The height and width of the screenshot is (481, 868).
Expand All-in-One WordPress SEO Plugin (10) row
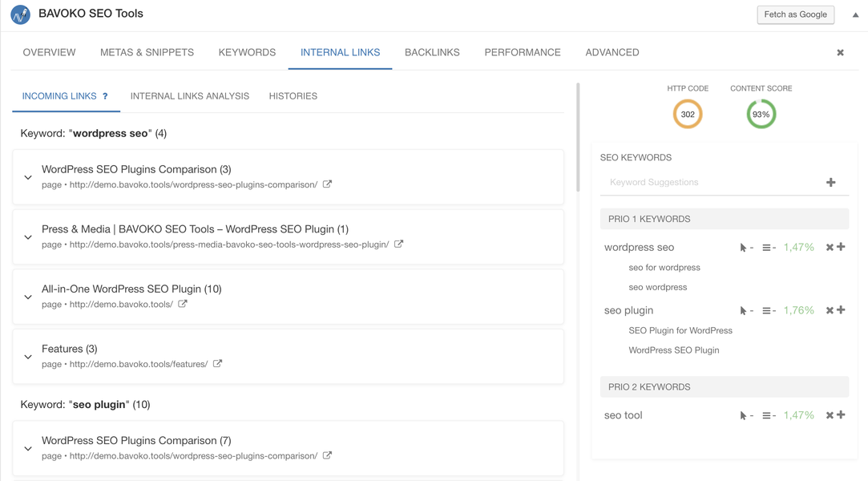[28, 297]
